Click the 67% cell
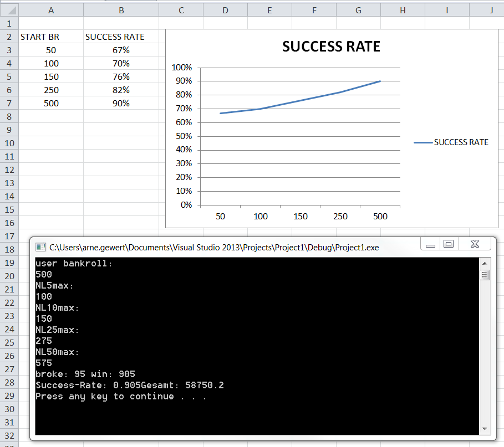Image resolution: width=504 pixels, height=447 pixels. [x=121, y=50]
